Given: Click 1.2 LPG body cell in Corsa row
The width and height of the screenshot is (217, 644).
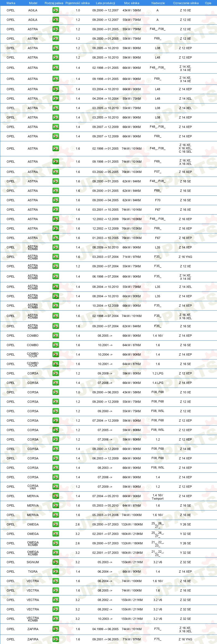Looking at the screenshot, I should tap(158, 373).
